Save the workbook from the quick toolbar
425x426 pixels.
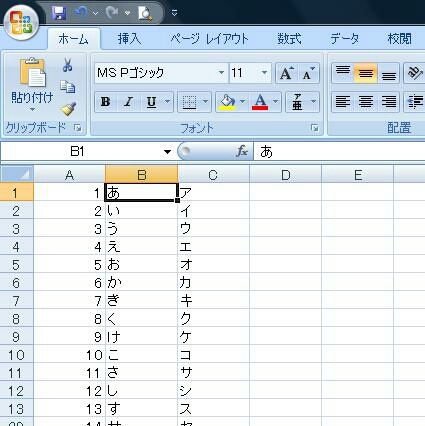coord(59,13)
